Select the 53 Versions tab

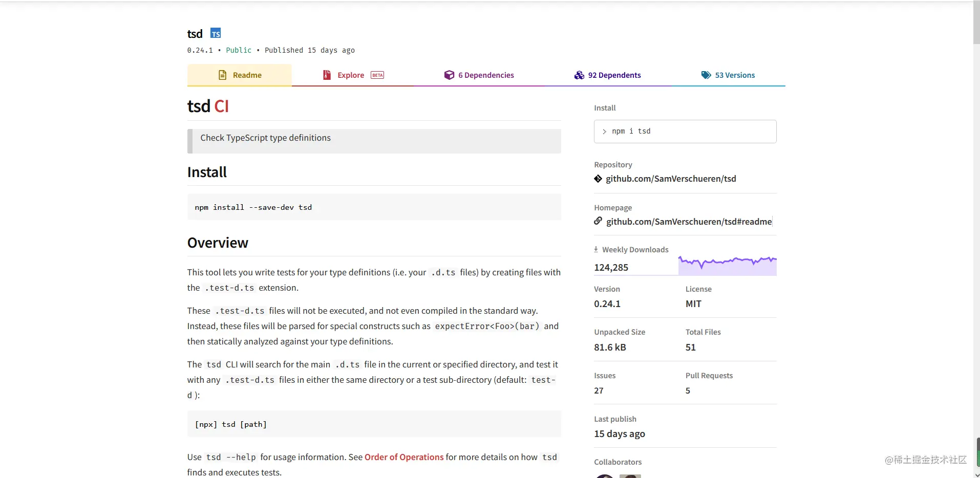coord(735,75)
